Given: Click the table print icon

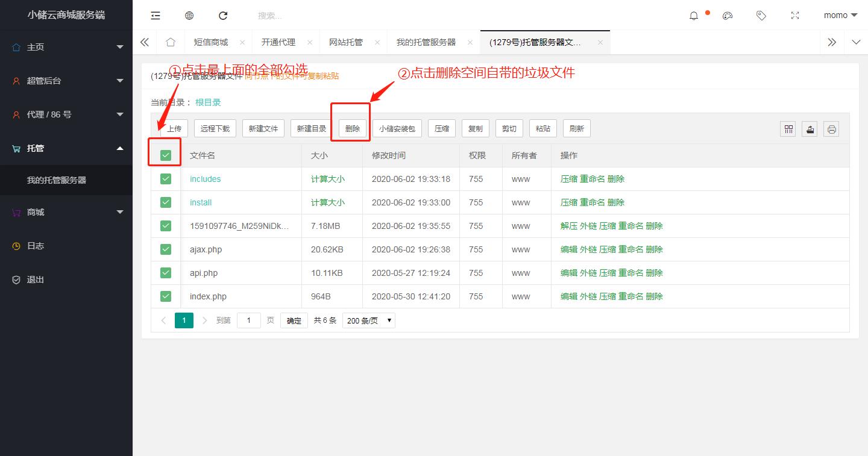Looking at the screenshot, I should (832, 129).
